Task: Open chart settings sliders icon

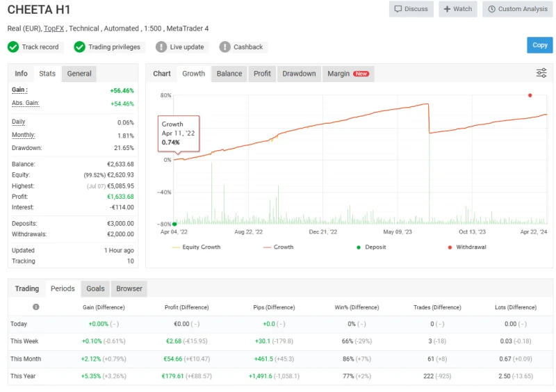Action: (x=541, y=74)
